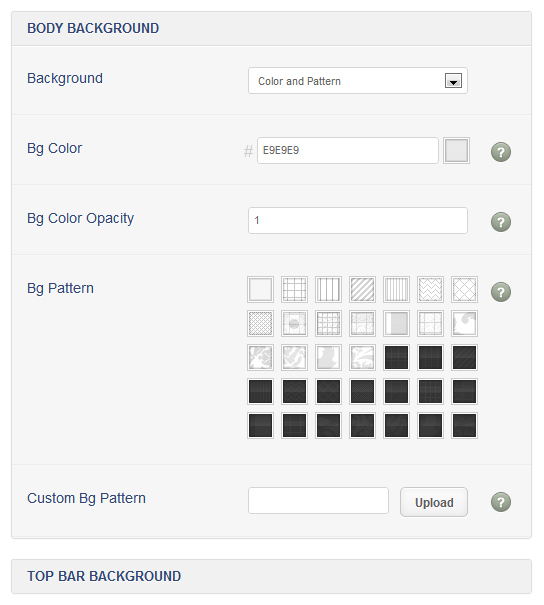Click the help icon for Custom Bg Pattern
The image size is (544, 605).
501,502
